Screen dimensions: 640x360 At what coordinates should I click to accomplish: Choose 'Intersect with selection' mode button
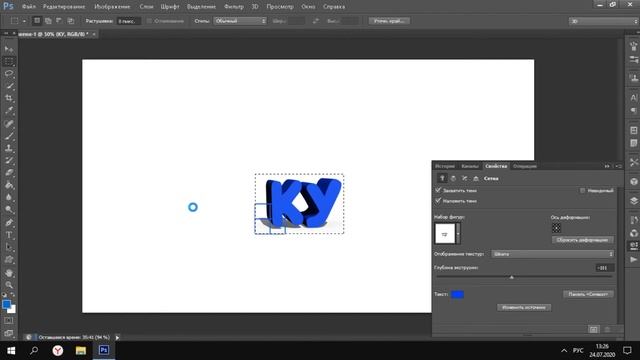(x=71, y=21)
